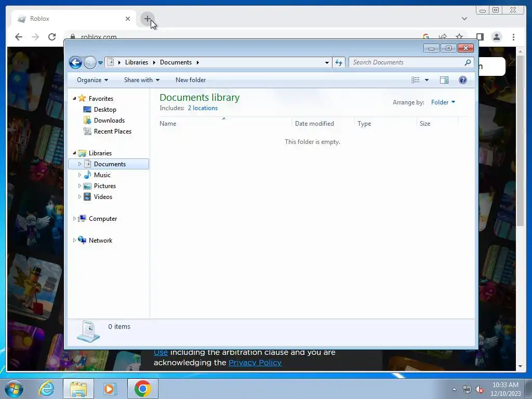Select Downloads under Favorites
Image resolution: width=532 pixels, height=399 pixels.
coord(109,121)
